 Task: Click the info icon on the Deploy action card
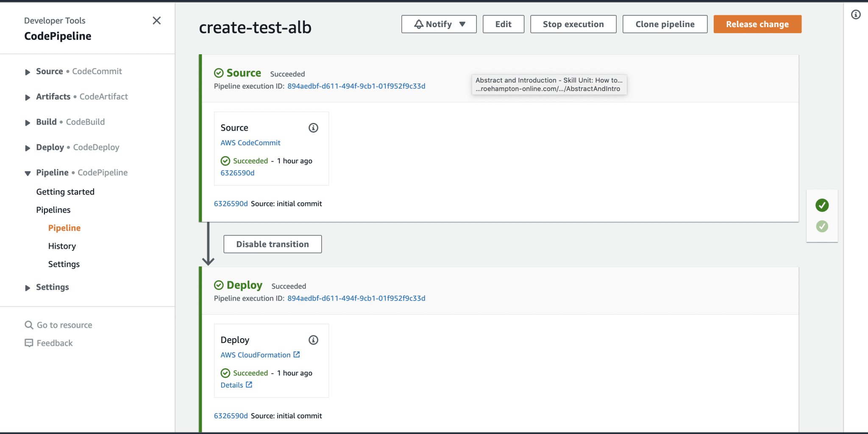[313, 339]
